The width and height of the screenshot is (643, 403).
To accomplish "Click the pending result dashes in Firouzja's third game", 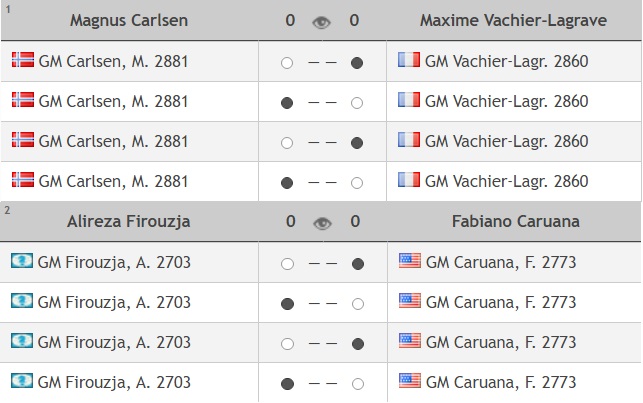I will 322,343.
